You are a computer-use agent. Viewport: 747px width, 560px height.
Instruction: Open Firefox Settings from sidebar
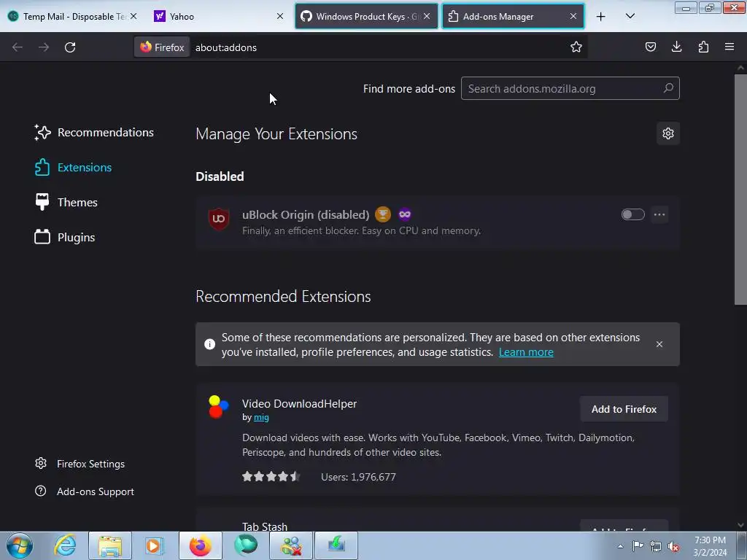click(80, 464)
